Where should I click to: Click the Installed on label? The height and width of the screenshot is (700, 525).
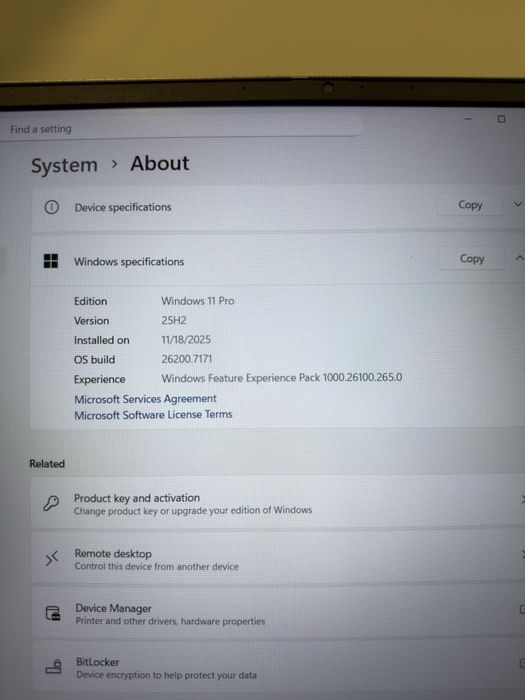pyautogui.click(x=101, y=340)
